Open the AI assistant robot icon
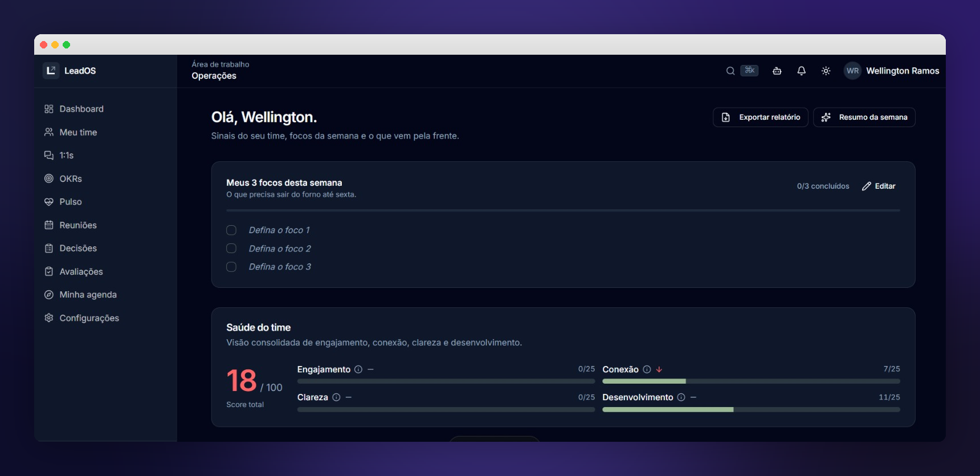The width and height of the screenshot is (980, 476). pyautogui.click(x=777, y=71)
